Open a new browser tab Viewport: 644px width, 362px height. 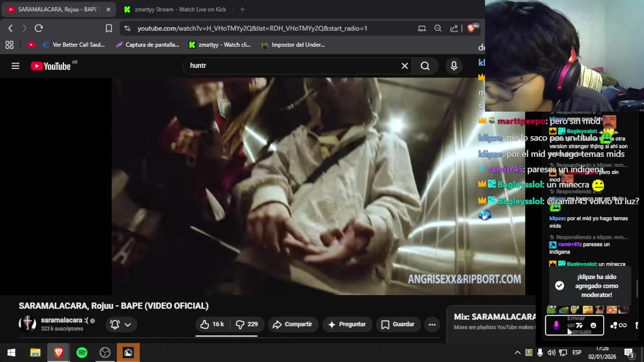(243, 9)
